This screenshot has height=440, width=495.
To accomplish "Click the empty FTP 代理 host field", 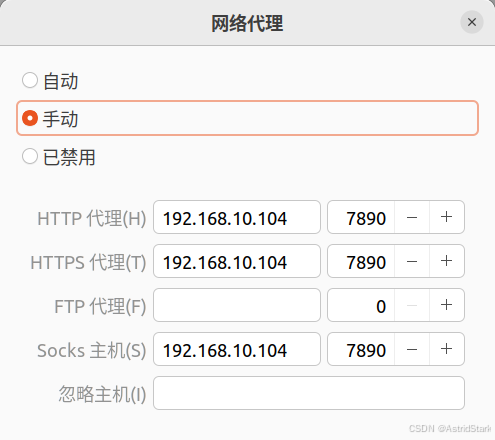I will point(237,305).
